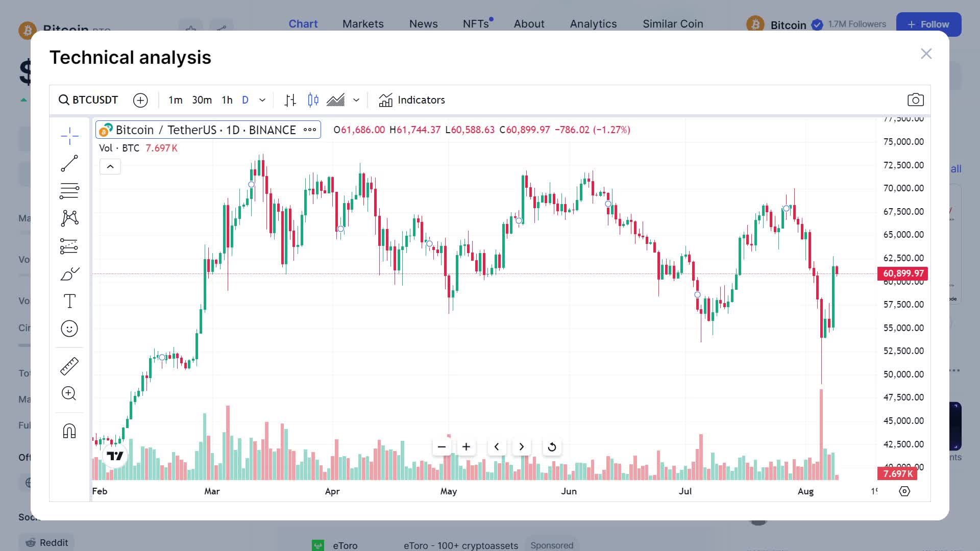Open the Indicators dialog
This screenshot has width=980, height=551.
(x=412, y=100)
